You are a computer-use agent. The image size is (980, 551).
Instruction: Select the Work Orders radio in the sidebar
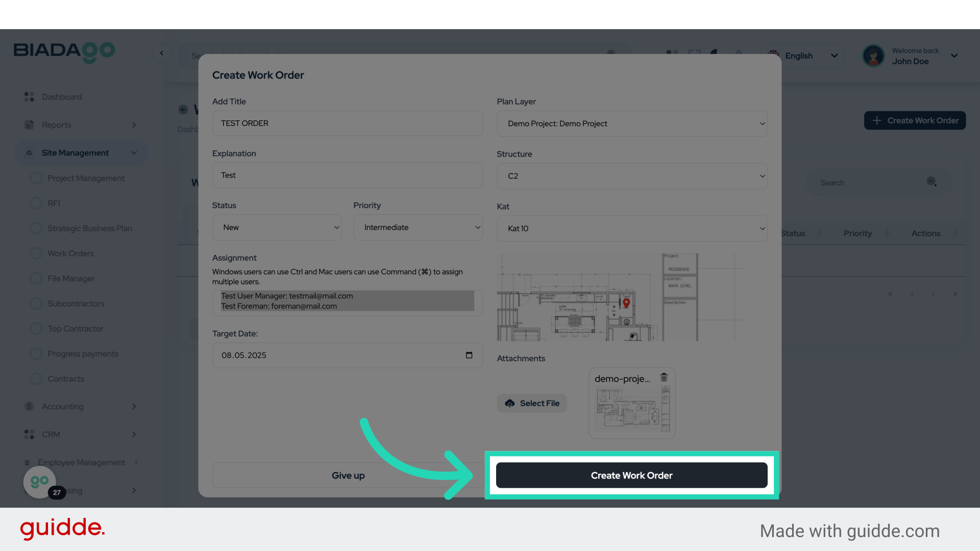(x=36, y=253)
